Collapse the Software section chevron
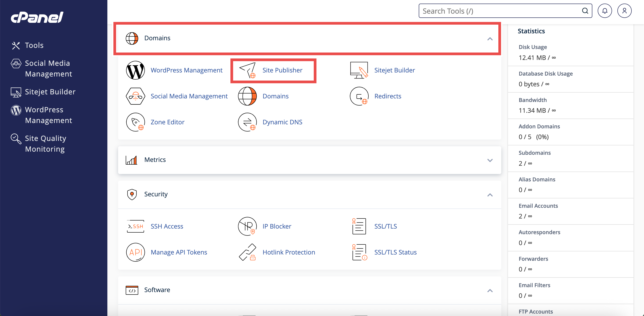 click(490, 291)
